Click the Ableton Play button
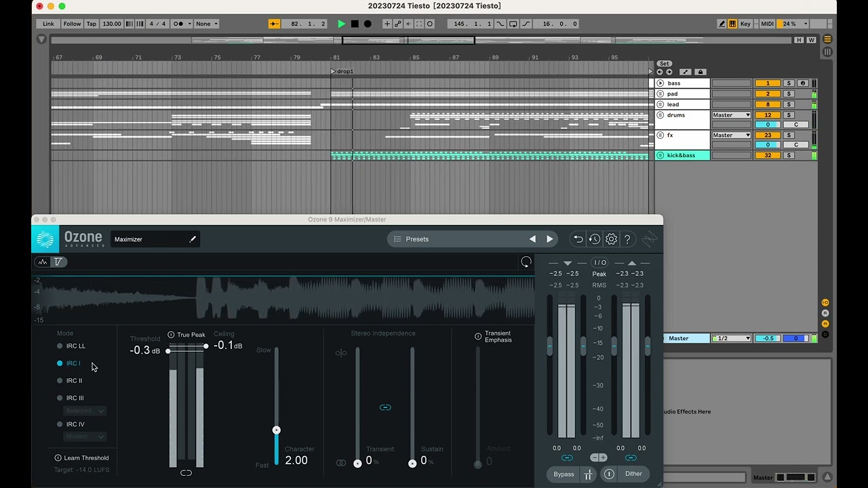Screen dimensions: 868x488 [342, 24]
